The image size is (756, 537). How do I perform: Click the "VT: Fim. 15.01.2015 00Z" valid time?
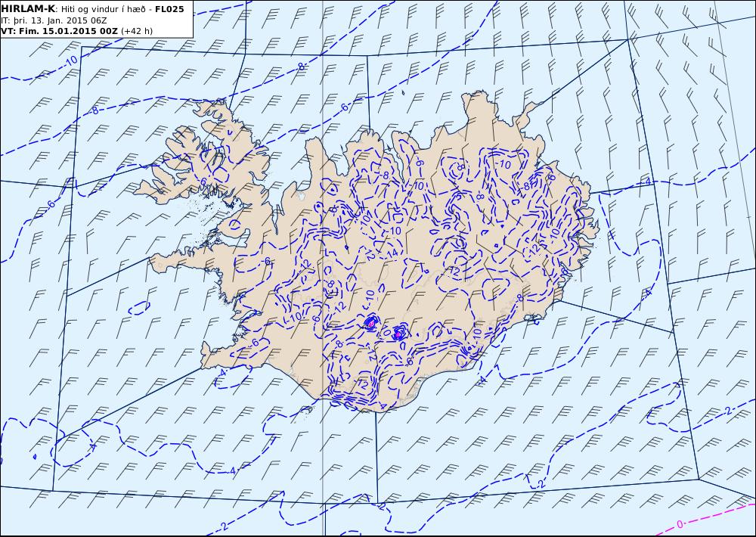click(59, 31)
